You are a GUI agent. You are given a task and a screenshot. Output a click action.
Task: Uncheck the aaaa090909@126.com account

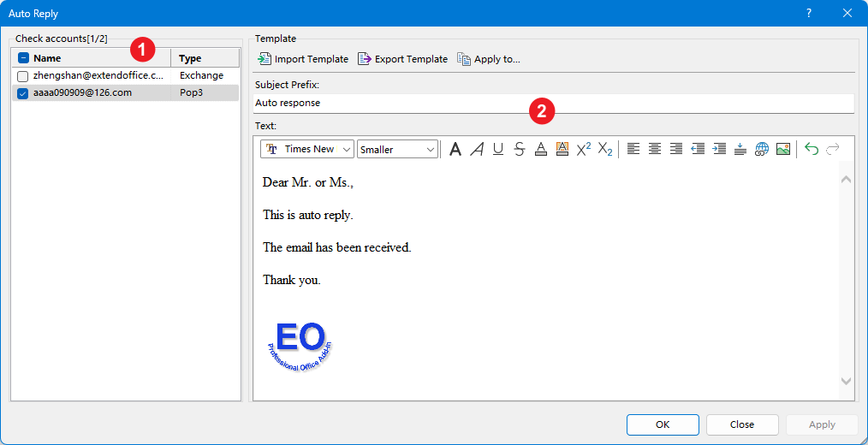[23, 93]
